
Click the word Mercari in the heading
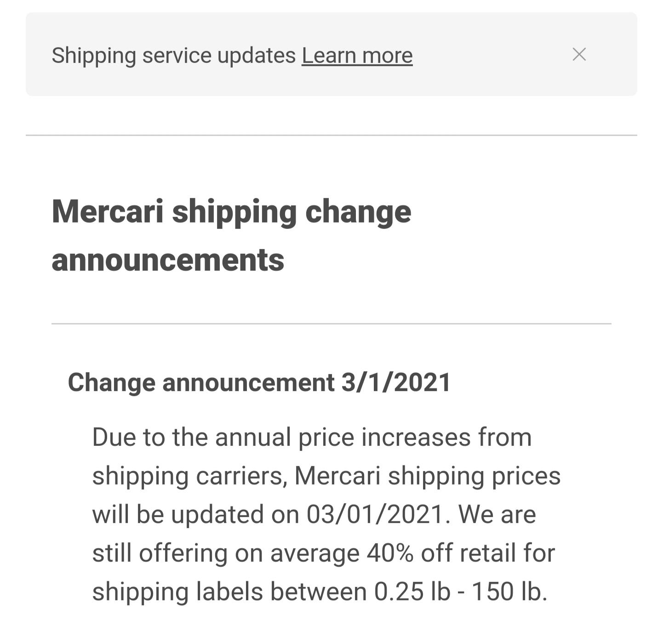109,212
